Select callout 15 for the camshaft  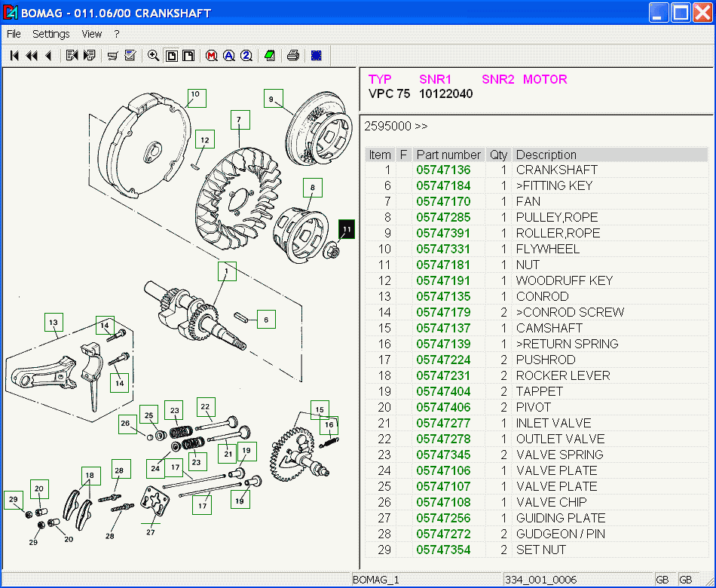coord(320,409)
